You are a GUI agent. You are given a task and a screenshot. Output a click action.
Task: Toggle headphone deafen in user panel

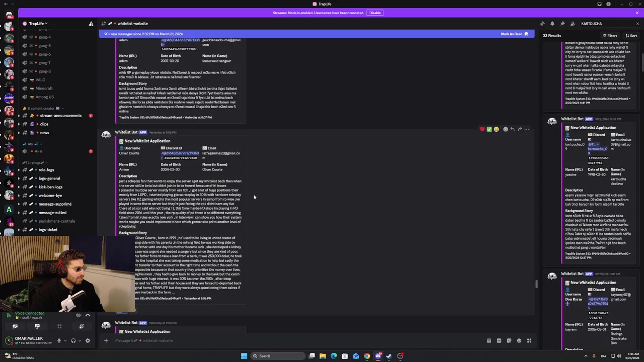coord(73,341)
